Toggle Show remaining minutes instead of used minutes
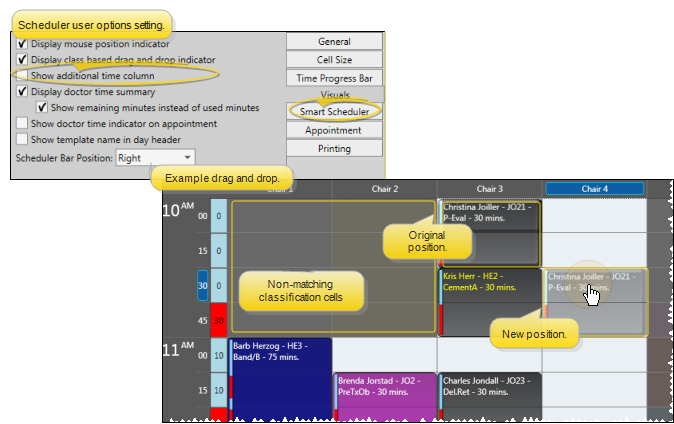 (x=42, y=108)
